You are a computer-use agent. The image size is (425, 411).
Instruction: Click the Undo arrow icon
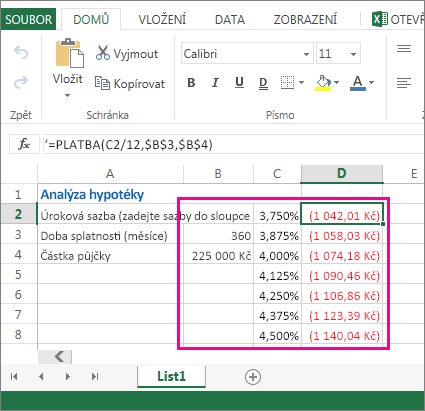tap(21, 53)
